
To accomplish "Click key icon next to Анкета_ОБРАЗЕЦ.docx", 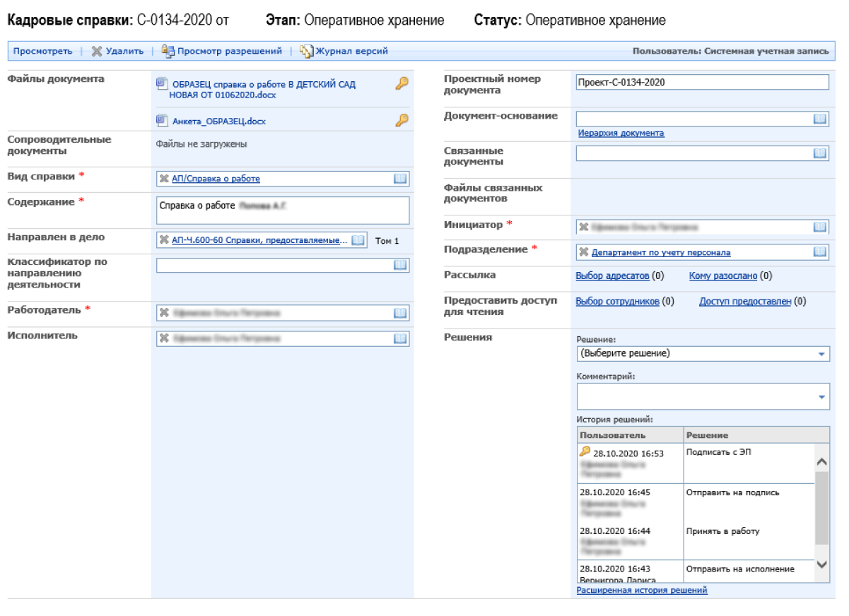I will click(x=402, y=121).
